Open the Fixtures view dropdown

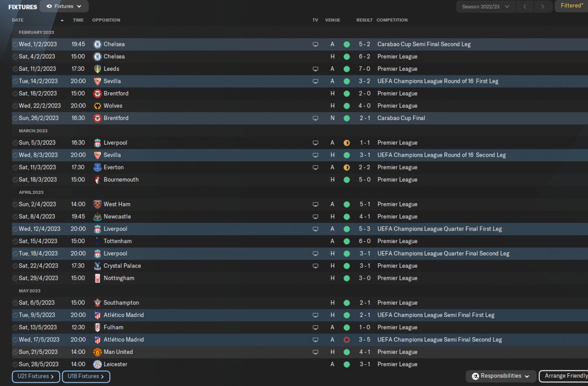(x=64, y=6)
